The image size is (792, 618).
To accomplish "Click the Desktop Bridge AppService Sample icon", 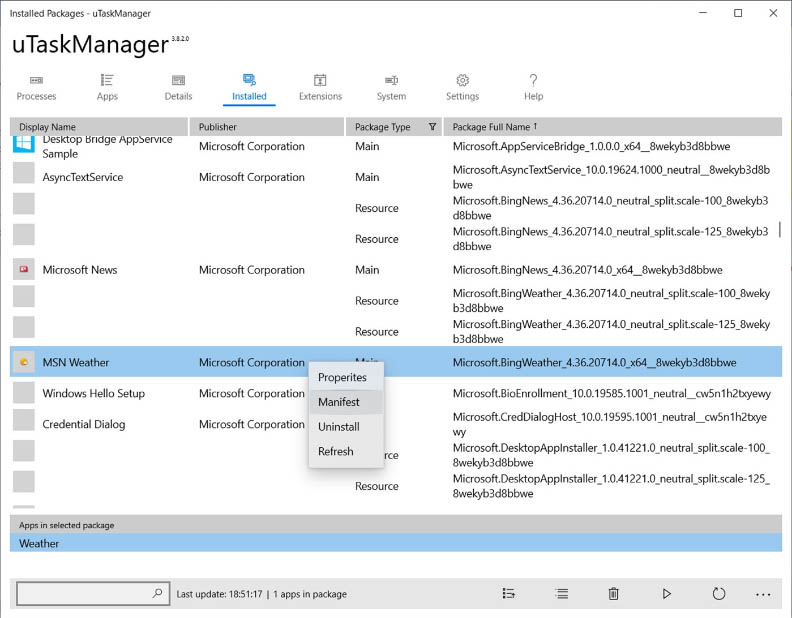I will 24,143.
